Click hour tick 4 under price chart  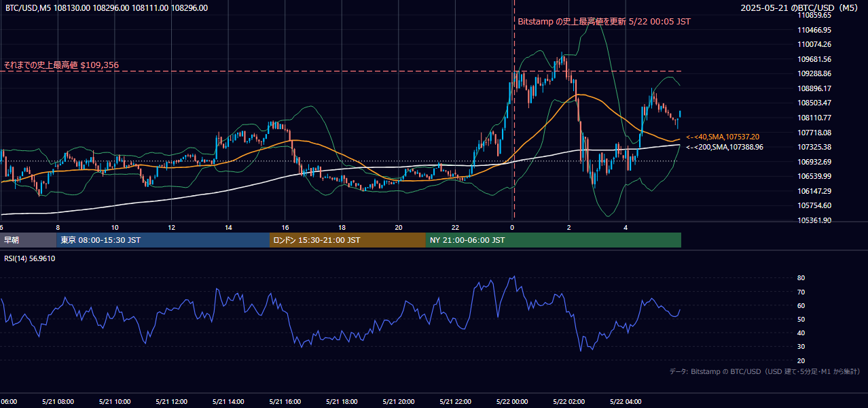click(x=626, y=228)
